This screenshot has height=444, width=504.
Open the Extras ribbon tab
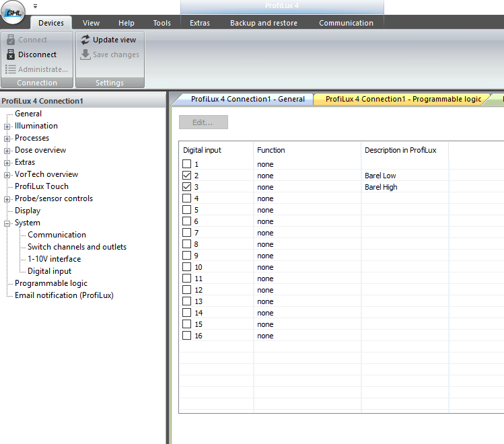point(200,23)
